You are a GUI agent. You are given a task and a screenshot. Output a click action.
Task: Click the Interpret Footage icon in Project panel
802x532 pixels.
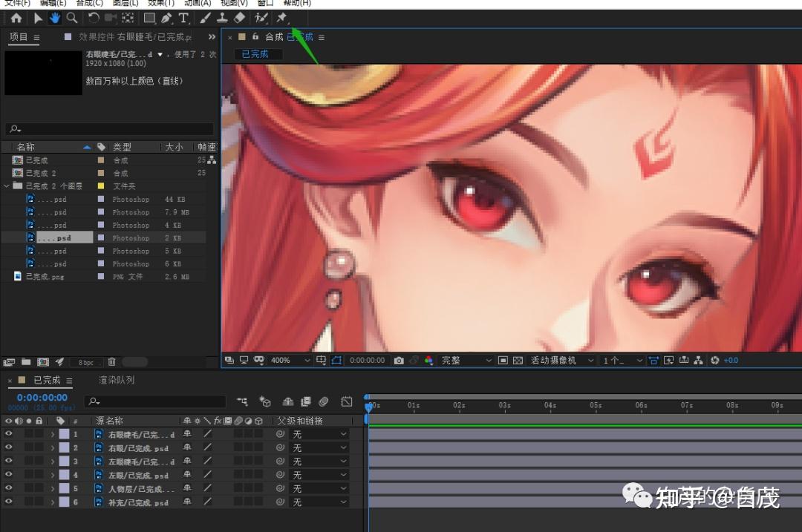9,362
